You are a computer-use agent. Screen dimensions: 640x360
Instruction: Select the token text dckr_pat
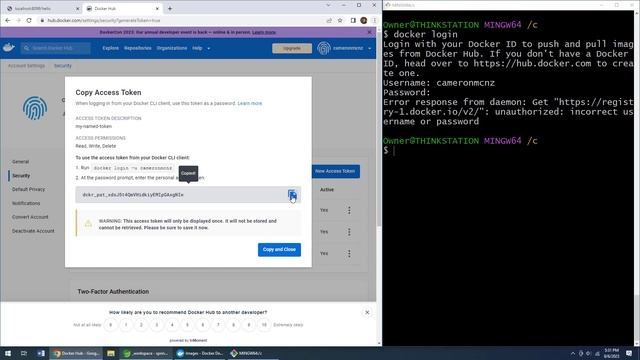point(133,195)
